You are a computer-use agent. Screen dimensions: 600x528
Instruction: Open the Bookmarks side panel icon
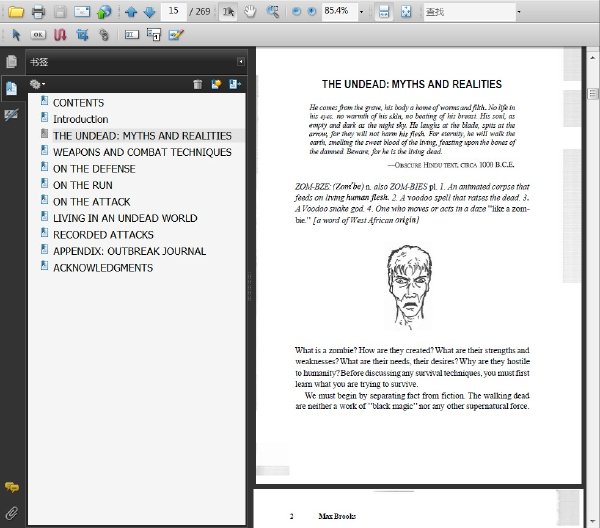tap(11, 88)
